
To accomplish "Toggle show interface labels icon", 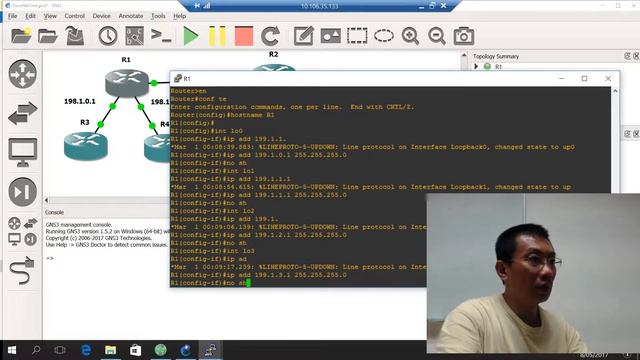I will pyautogui.click(x=134, y=36).
